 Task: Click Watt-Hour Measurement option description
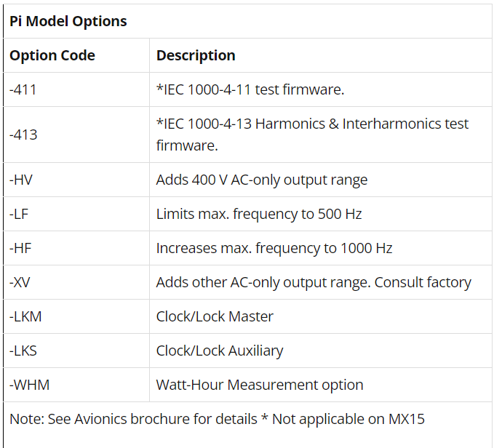click(x=259, y=385)
